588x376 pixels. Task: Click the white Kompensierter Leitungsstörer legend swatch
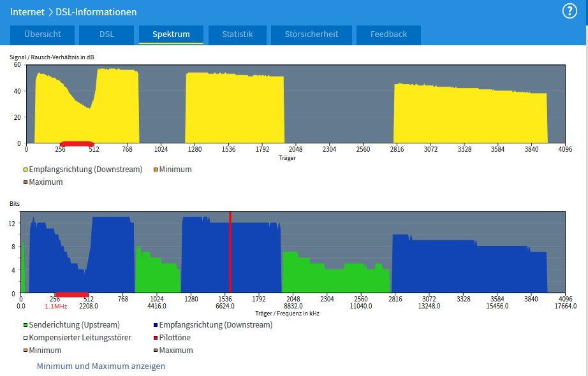[26, 338]
